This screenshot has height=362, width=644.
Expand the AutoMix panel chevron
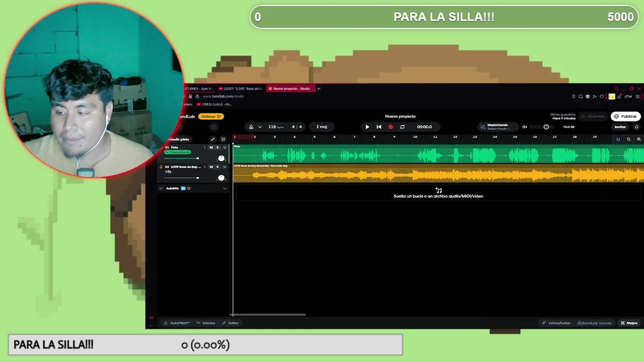pos(224,189)
